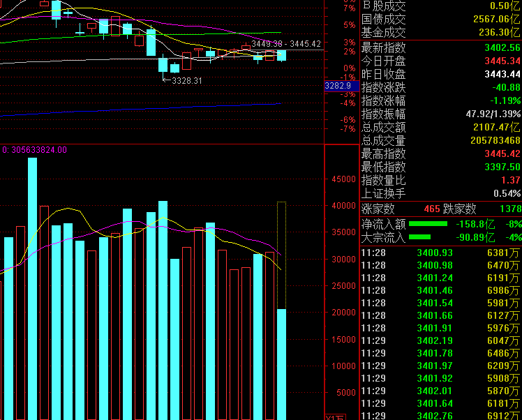Click the last cyan volume bar with dotted projection
This screenshot has width=522, height=420.
[x=282, y=364]
